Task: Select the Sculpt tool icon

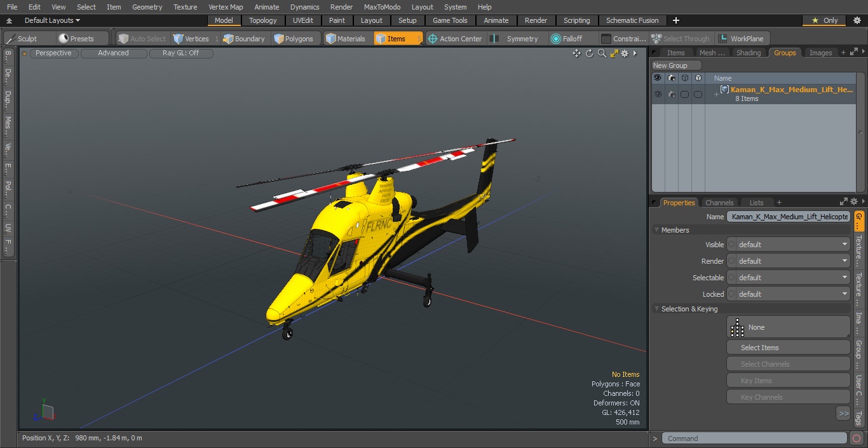Action: click(10, 39)
